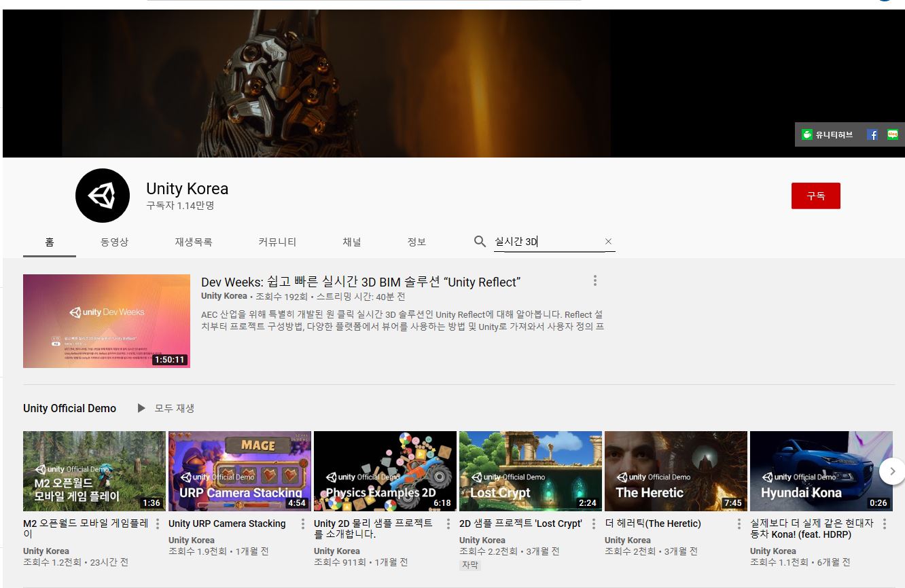The width and height of the screenshot is (905, 588).
Task: Click the 1:50:11 duration badge
Action: pyautogui.click(x=170, y=360)
